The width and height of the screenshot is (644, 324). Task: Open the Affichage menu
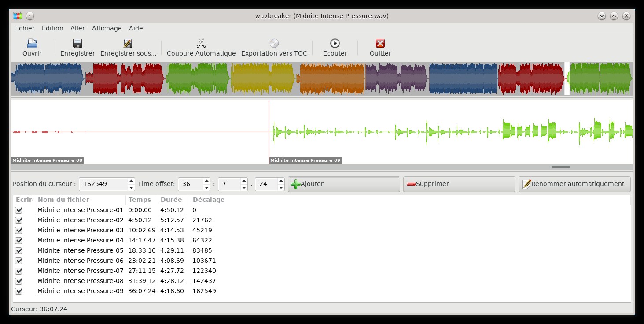(x=107, y=28)
